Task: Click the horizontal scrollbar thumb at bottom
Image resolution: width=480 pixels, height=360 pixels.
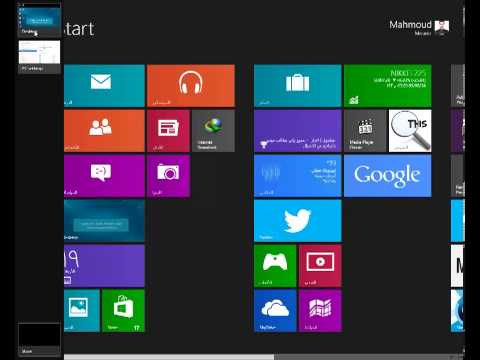Action: tap(169, 357)
